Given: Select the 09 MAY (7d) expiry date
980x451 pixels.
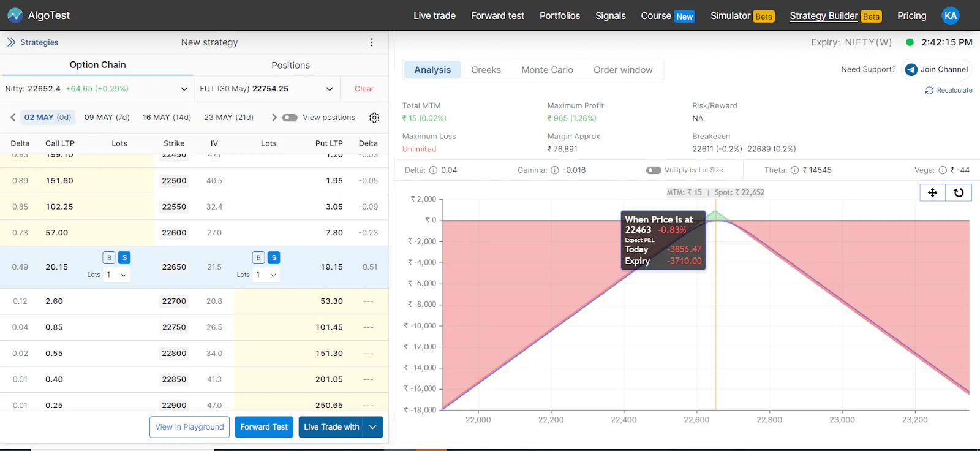Looking at the screenshot, I should (107, 118).
